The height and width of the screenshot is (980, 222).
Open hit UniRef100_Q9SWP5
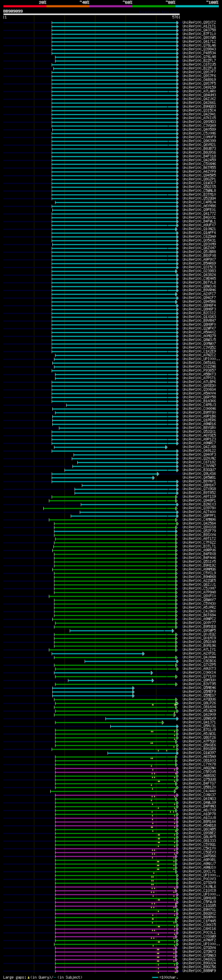199,630
